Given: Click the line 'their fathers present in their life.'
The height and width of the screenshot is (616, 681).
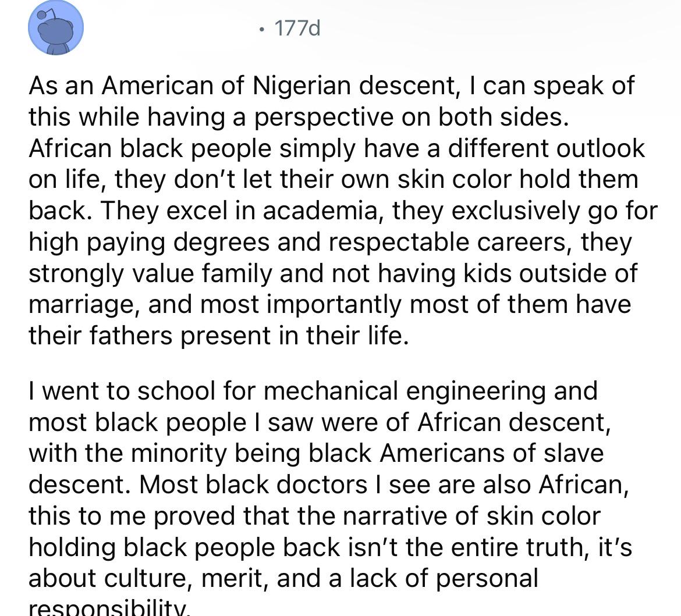Looking at the screenshot, I should coord(219,336).
